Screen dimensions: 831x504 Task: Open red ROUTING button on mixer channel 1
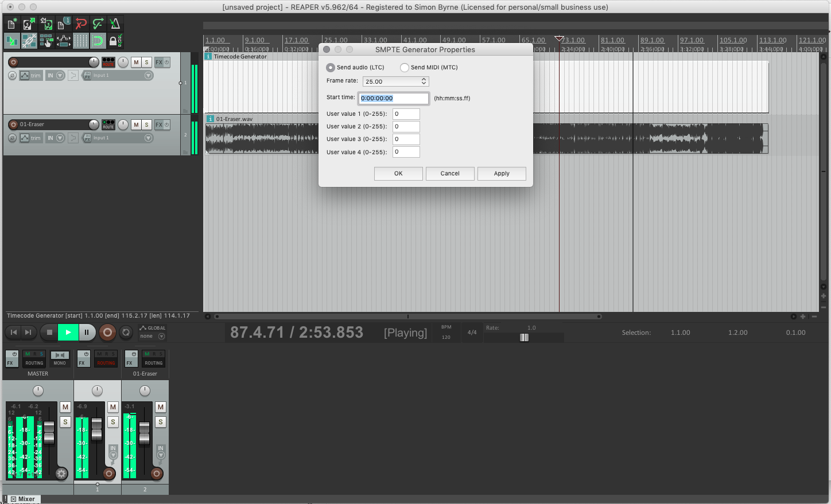pyautogui.click(x=106, y=358)
